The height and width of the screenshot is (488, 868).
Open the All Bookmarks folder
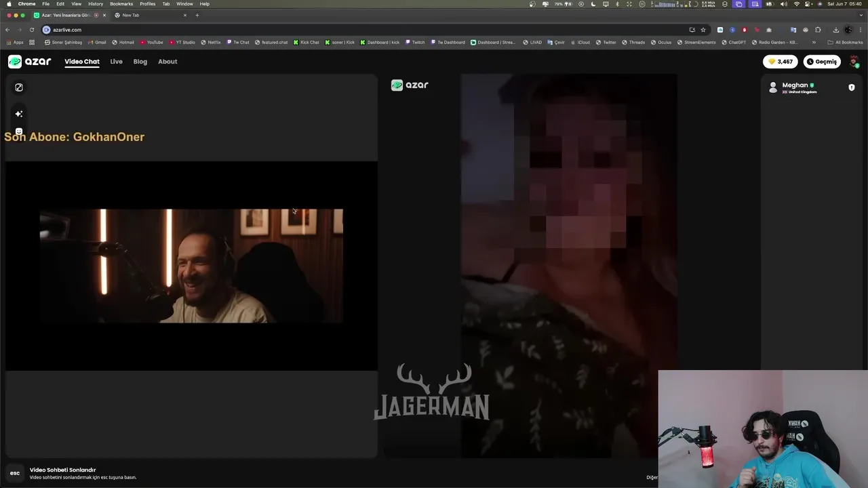[845, 42]
